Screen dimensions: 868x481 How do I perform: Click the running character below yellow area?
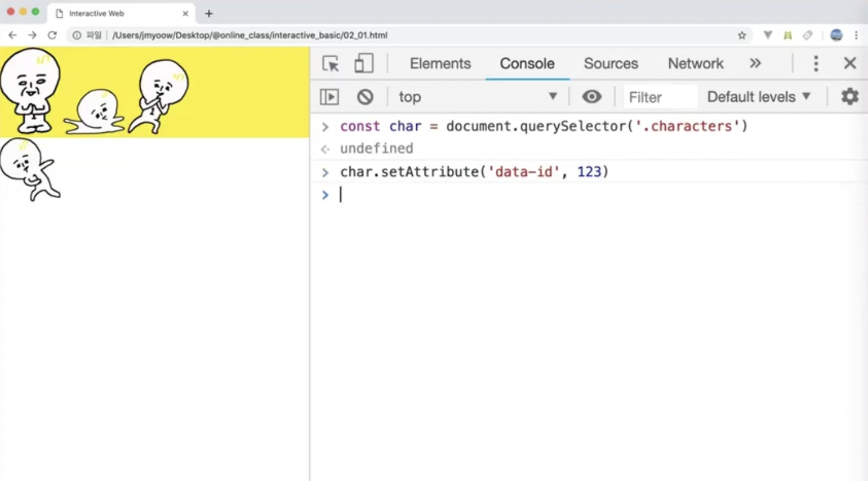(x=30, y=169)
